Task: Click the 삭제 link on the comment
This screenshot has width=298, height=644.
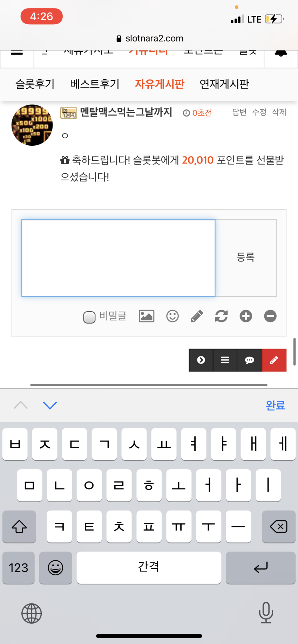Action: (279, 112)
